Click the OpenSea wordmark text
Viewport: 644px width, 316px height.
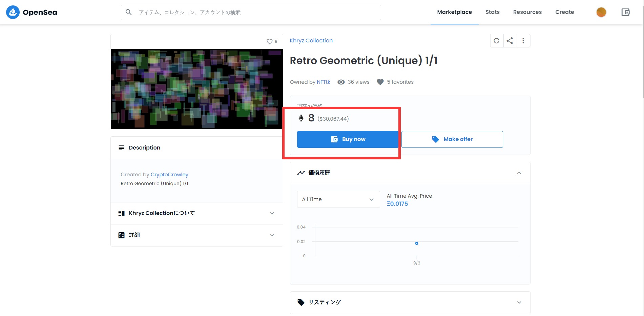[x=40, y=13]
